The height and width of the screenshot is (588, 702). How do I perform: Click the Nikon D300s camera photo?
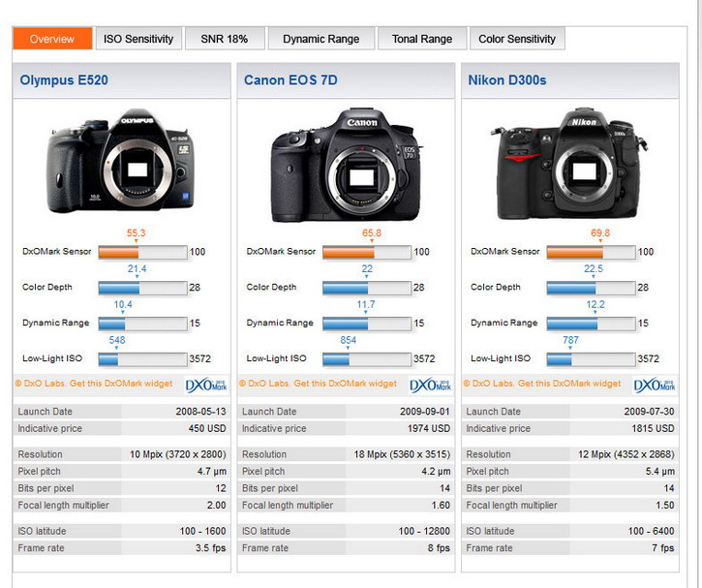pyautogui.click(x=568, y=164)
